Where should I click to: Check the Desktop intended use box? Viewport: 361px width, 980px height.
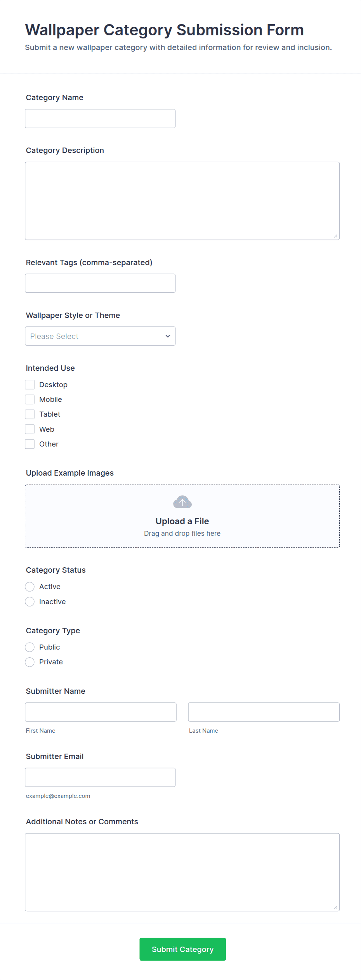pos(30,385)
